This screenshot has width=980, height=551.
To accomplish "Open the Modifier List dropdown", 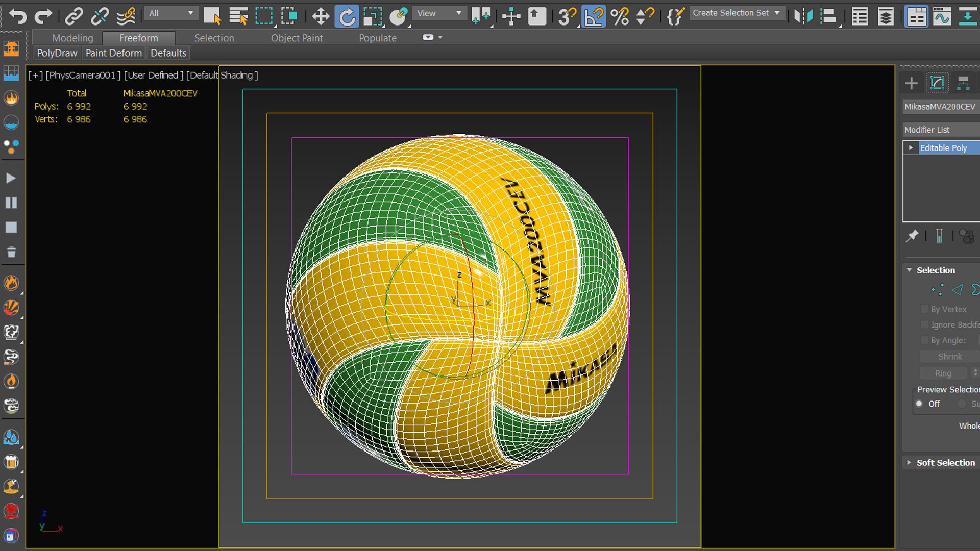I will point(941,130).
